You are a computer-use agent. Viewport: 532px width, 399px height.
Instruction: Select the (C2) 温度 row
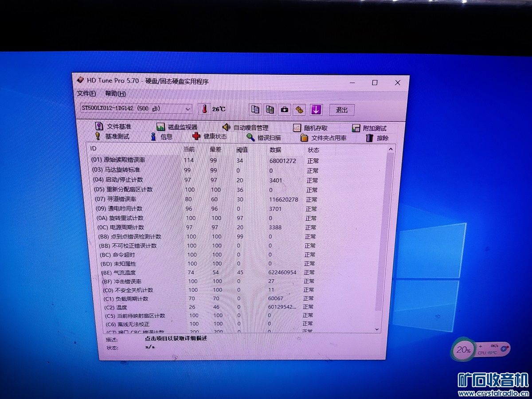coord(208,307)
